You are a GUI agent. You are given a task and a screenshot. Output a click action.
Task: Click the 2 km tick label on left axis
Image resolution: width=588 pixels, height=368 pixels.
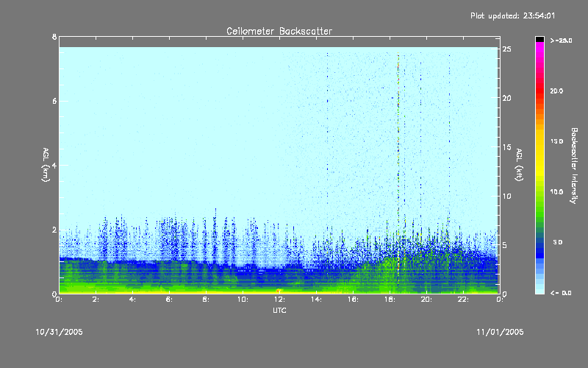pos(54,230)
